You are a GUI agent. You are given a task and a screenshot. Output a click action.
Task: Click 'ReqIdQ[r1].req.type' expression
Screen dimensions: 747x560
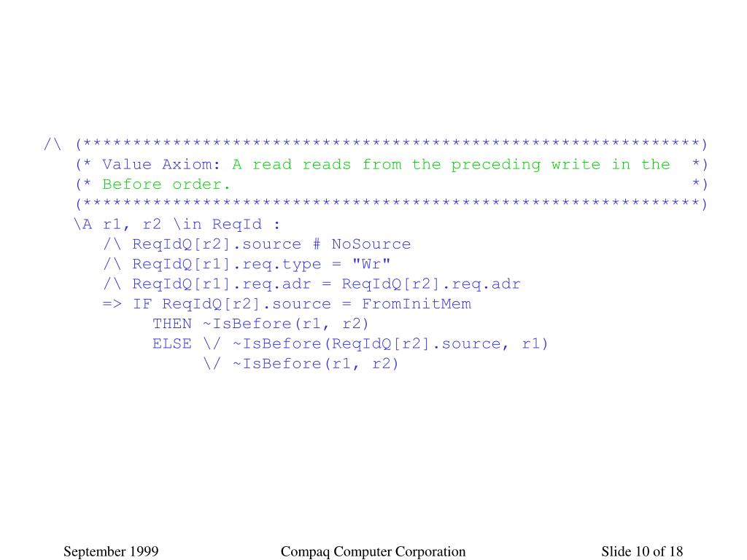(x=227, y=264)
